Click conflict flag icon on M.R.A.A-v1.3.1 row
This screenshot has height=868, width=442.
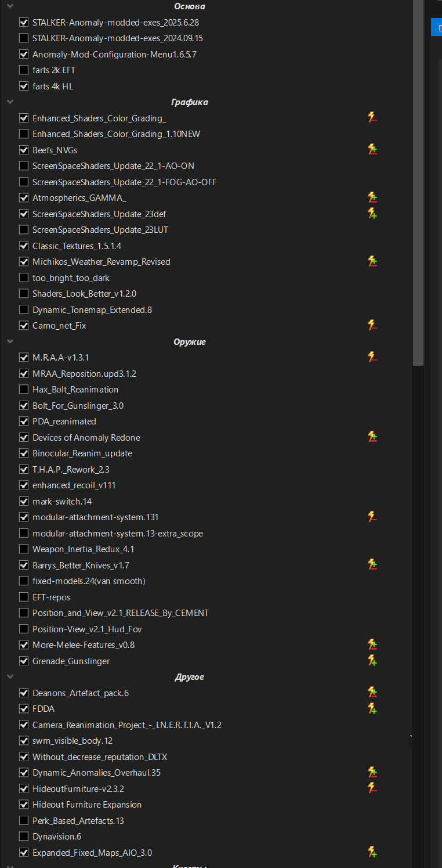372,358
